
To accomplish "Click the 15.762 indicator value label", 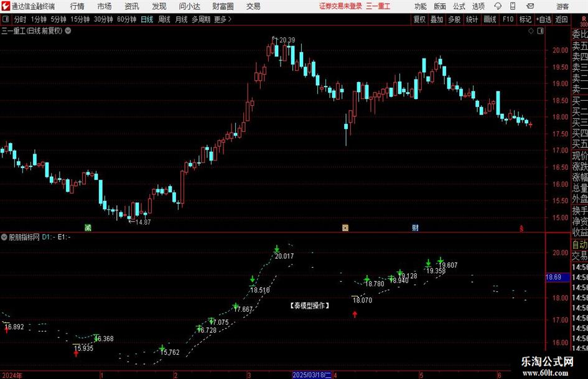I will tap(170, 352).
